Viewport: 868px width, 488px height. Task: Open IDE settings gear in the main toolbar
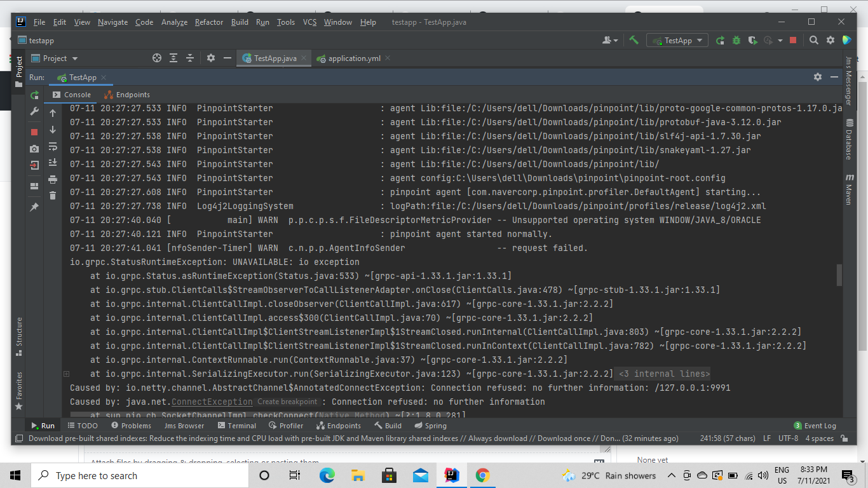tap(831, 40)
